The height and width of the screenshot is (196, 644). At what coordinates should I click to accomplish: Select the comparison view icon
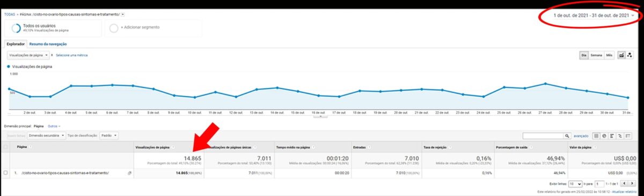(x=620, y=136)
